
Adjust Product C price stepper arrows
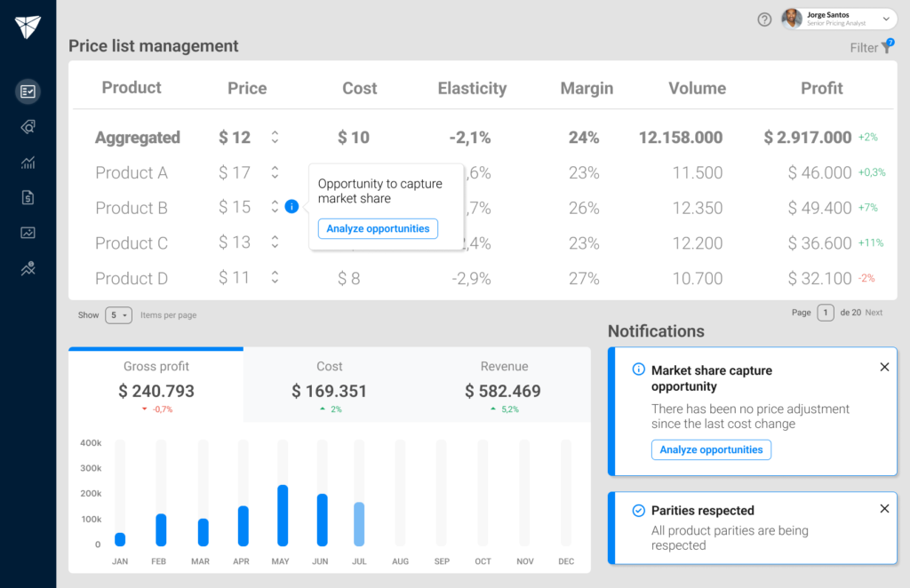coord(275,242)
